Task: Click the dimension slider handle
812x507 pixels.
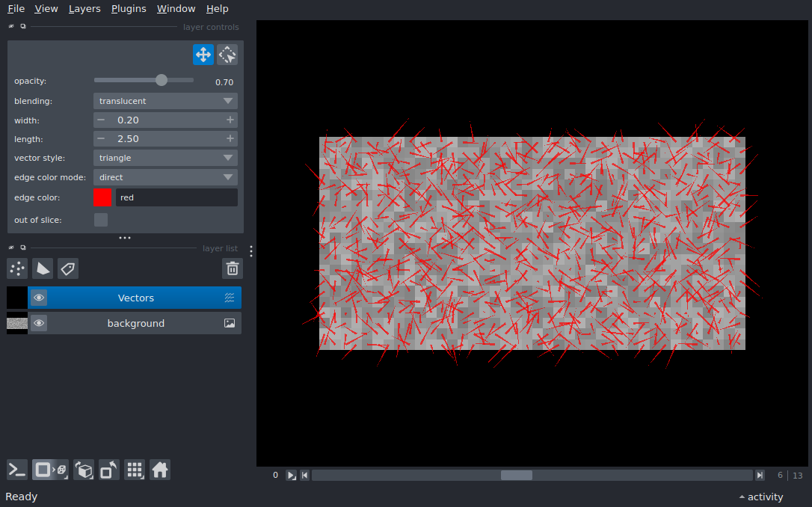Action: pos(517,475)
